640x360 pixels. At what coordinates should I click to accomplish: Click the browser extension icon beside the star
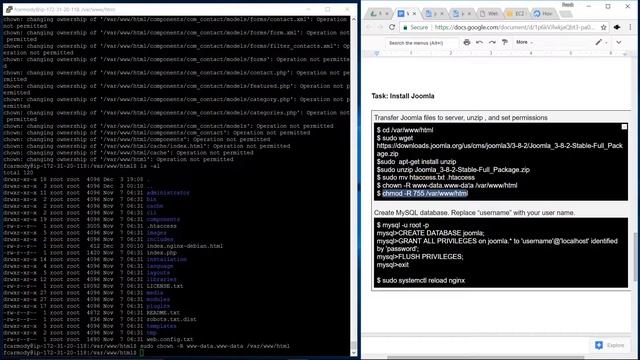[617, 27]
